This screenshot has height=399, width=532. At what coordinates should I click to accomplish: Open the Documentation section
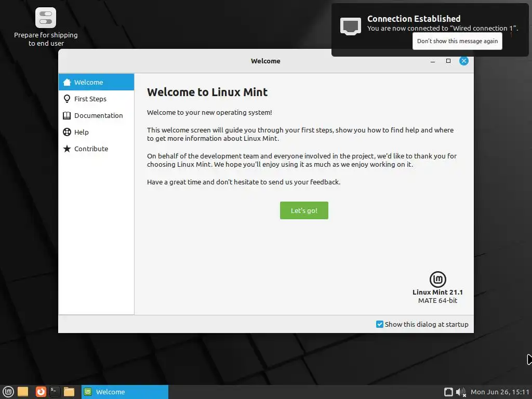coord(96,115)
